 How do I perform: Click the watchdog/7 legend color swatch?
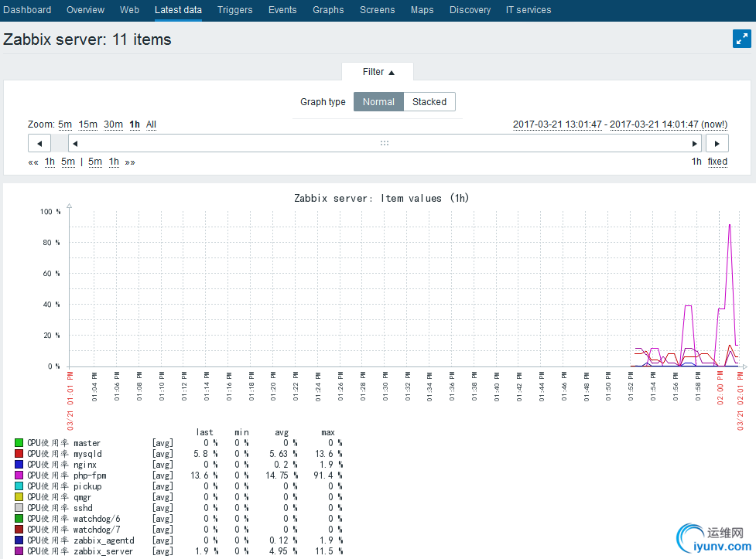[x=19, y=529]
